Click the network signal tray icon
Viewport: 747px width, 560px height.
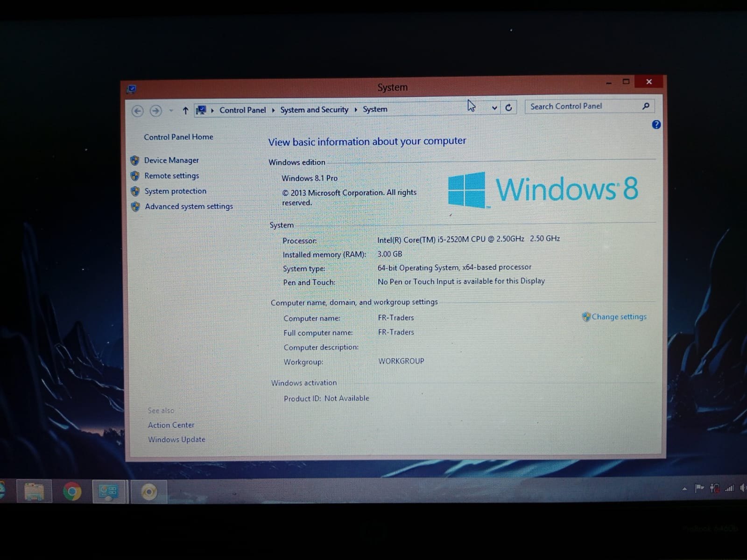pyautogui.click(x=729, y=488)
